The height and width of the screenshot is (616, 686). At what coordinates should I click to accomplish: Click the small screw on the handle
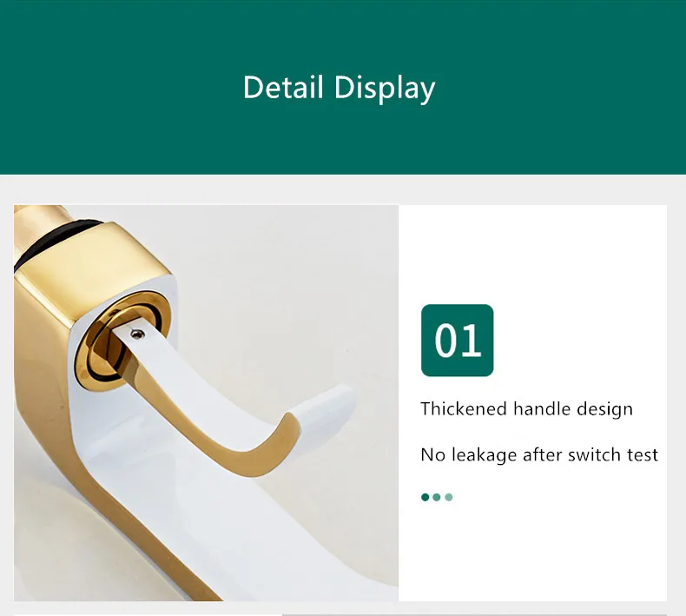point(138,334)
